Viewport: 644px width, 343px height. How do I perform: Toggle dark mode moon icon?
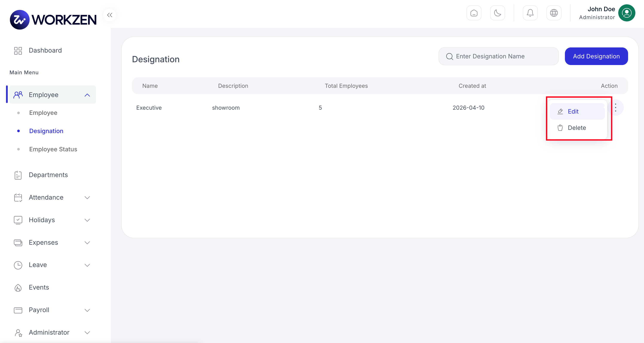(x=497, y=13)
